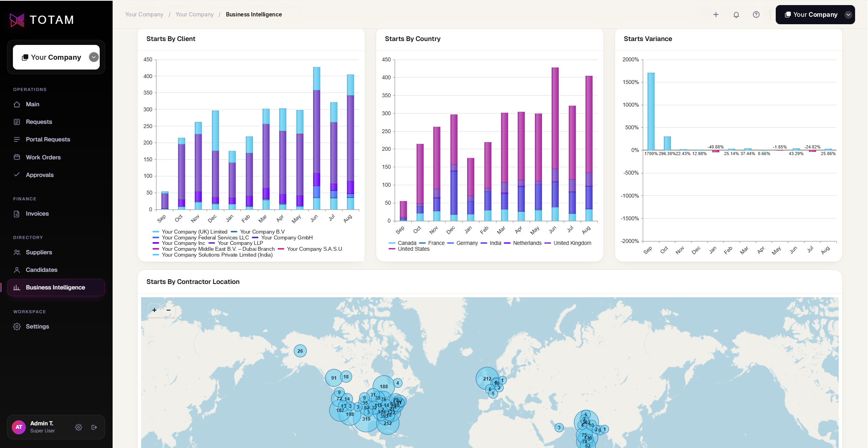Click the TOTAM logo icon
The image size is (868, 448).
[x=17, y=20]
